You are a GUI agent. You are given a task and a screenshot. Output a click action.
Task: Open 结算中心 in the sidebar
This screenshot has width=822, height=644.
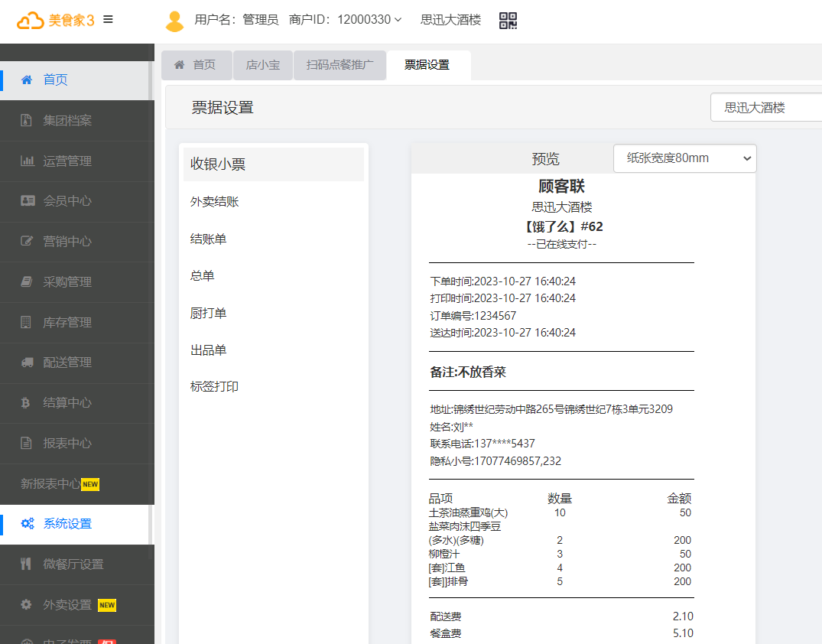(x=67, y=403)
